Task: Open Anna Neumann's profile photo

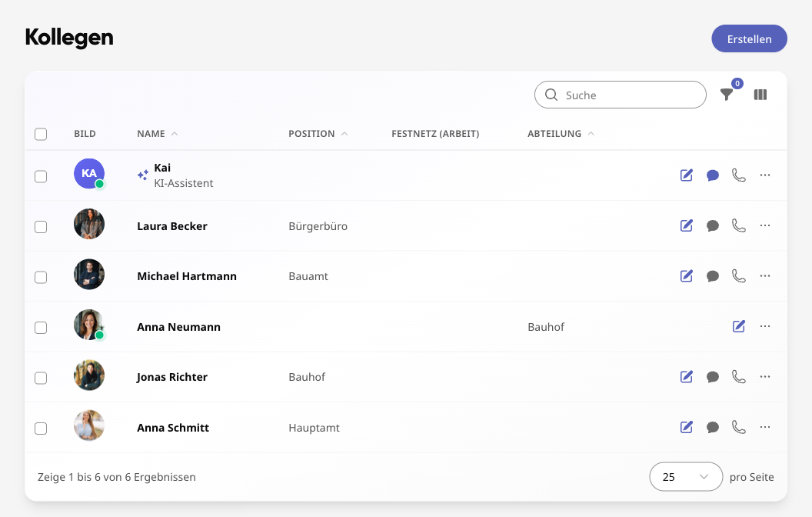Action: pyautogui.click(x=89, y=325)
